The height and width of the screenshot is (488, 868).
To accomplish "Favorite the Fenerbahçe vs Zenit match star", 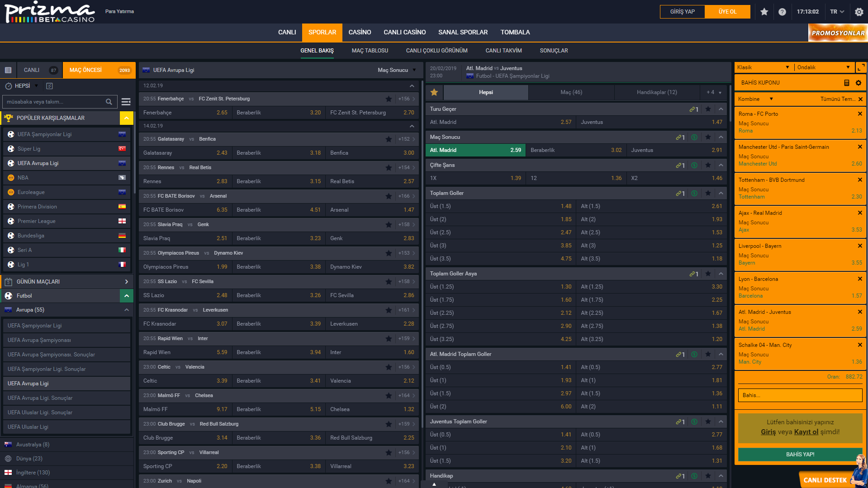I will 389,99.
